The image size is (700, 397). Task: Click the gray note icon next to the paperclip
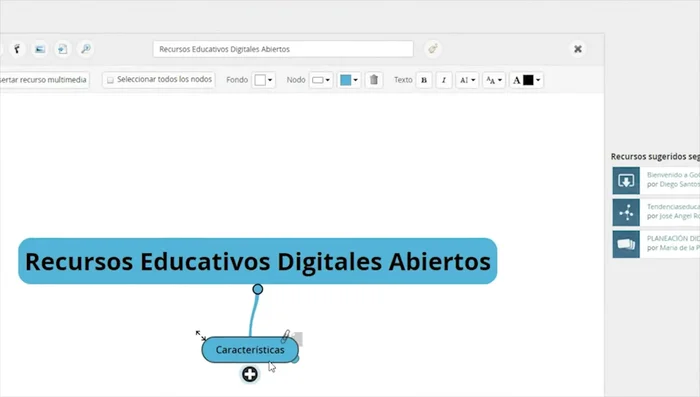[x=297, y=339]
